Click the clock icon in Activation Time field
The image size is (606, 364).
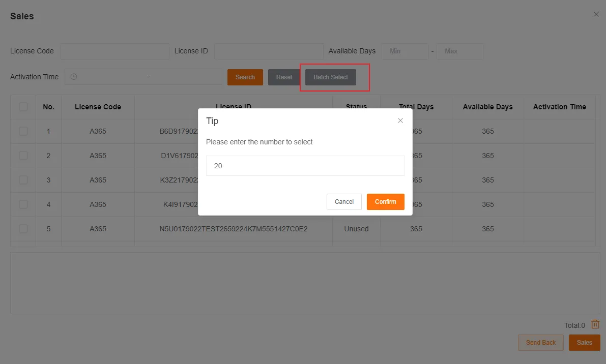pos(73,76)
